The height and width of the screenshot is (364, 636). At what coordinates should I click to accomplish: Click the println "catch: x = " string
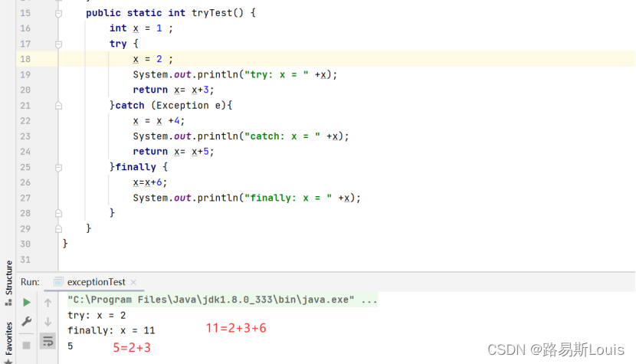click(282, 136)
